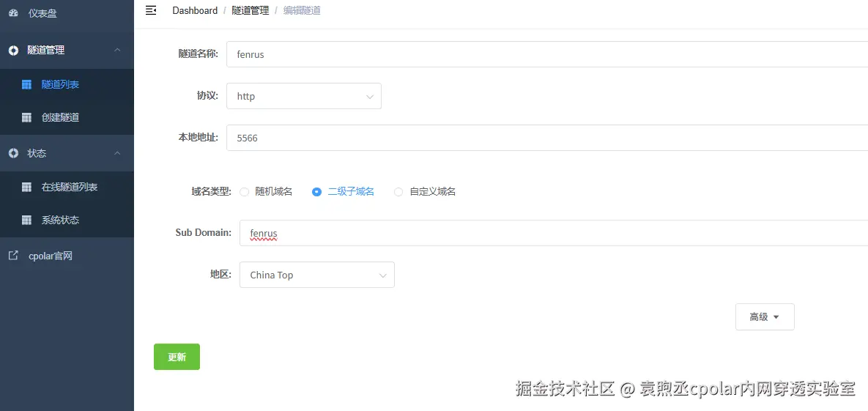Collapse the 隧道管理 menu chevron

tap(117, 51)
